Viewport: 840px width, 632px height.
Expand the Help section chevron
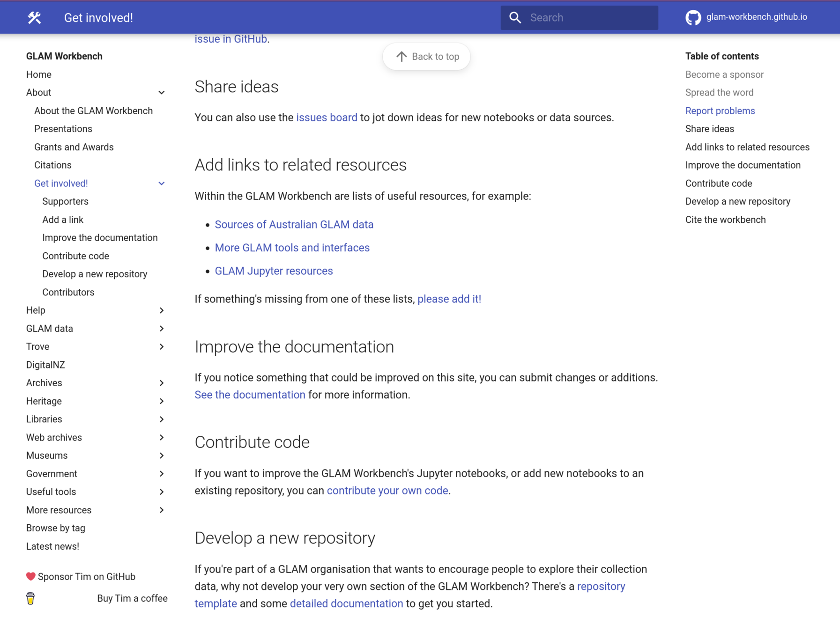(162, 310)
